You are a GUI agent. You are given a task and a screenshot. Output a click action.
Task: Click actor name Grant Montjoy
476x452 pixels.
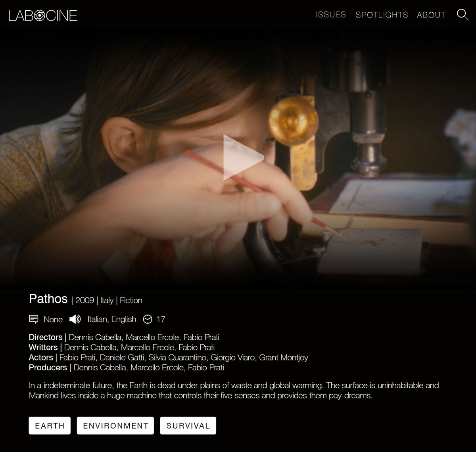point(284,358)
